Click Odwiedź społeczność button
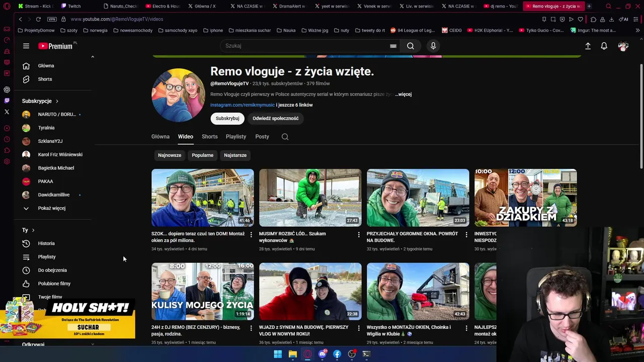The height and width of the screenshot is (362, 644). 276,119
